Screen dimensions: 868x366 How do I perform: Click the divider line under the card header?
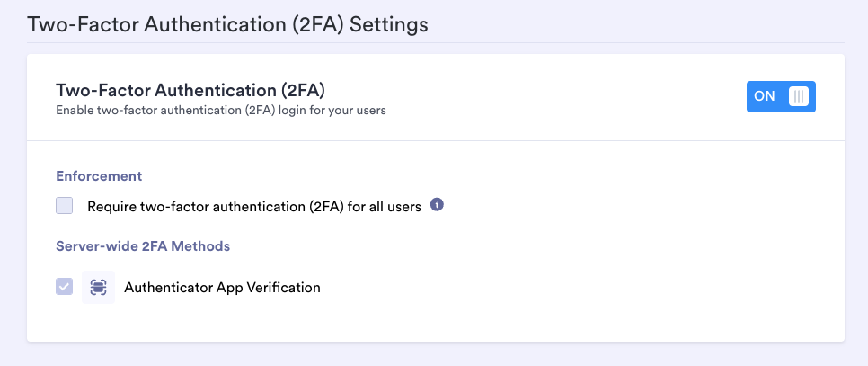(436, 140)
